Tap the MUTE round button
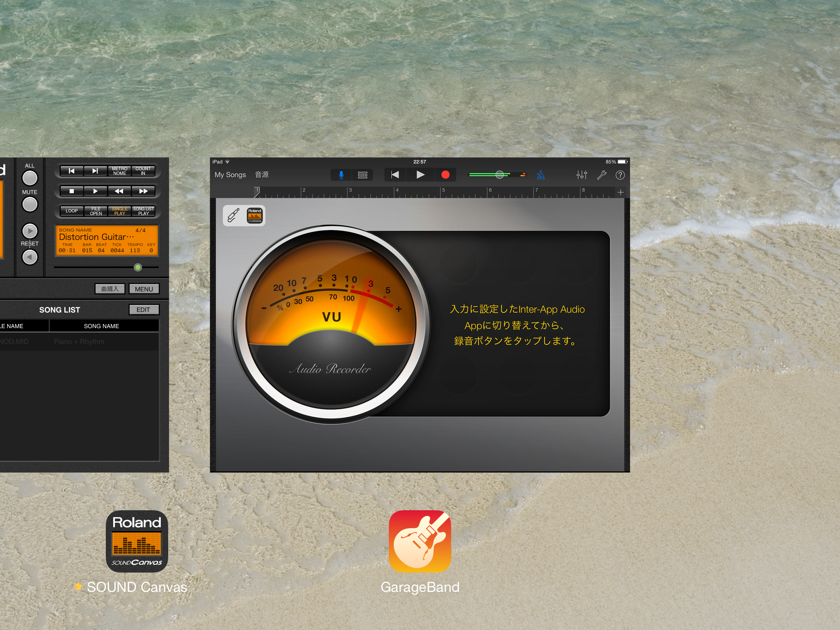The image size is (840, 630). click(30, 204)
